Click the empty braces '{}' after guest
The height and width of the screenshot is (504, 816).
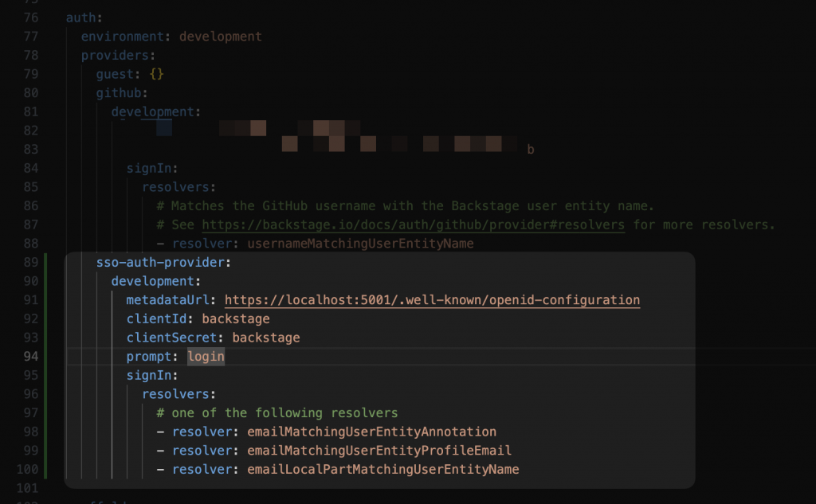click(156, 74)
